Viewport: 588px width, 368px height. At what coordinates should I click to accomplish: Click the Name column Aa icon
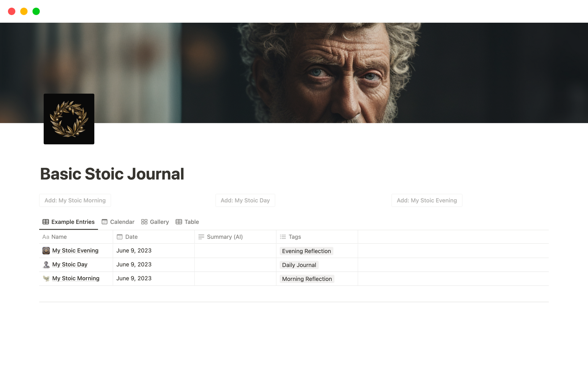tap(46, 237)
